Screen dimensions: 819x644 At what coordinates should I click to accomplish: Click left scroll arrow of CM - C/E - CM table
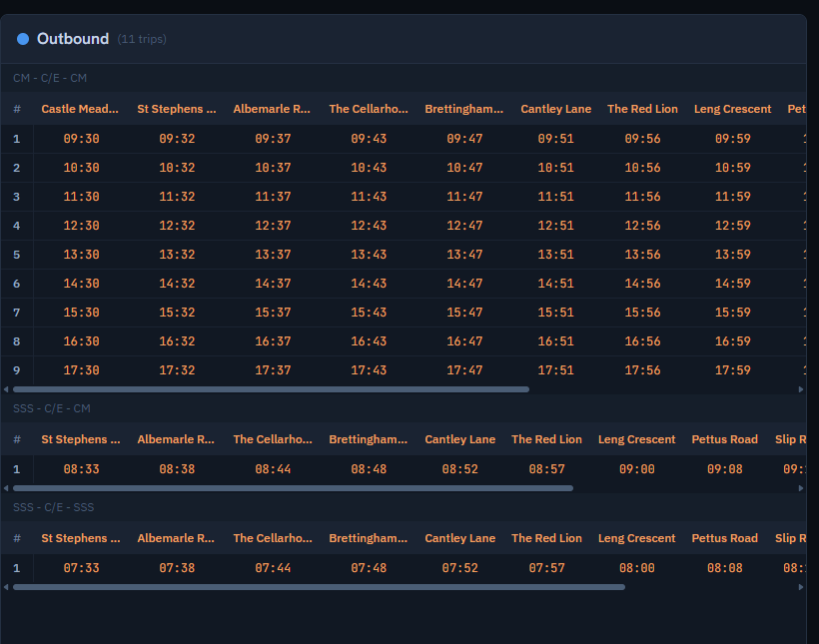7,389
